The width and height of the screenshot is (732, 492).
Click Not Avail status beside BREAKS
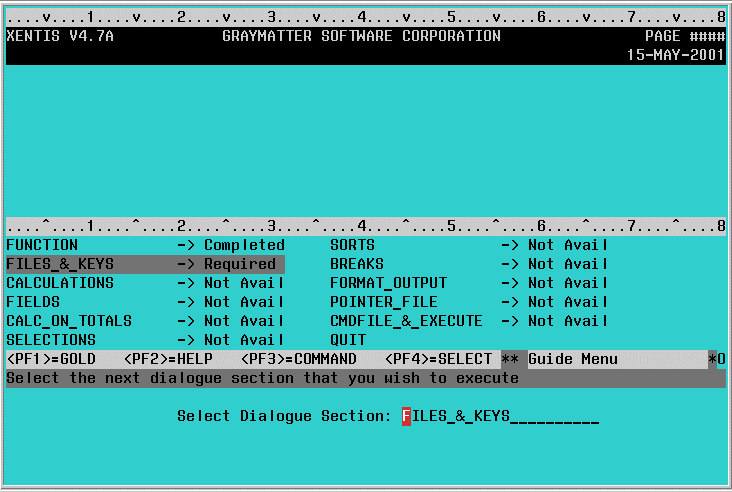point(568,264)
